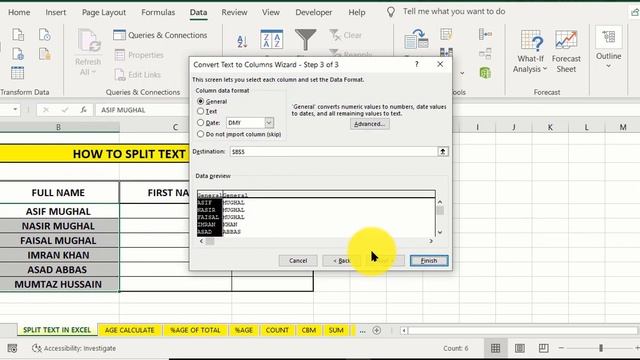Image resolution: width=640 pixels, height=360 pixels.
Task: Click Accessibility Investigate status
Action: click(x=74, y=348)
